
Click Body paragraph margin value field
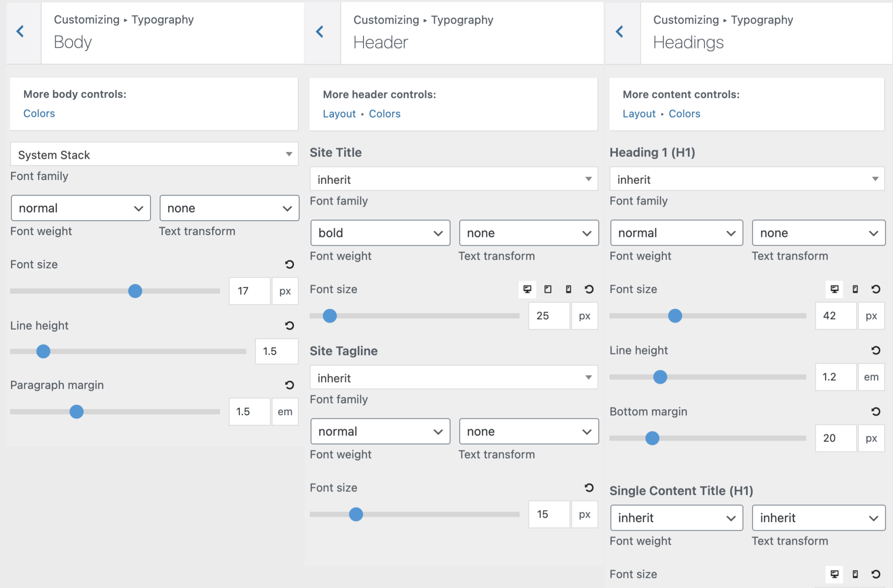point(250,412)
